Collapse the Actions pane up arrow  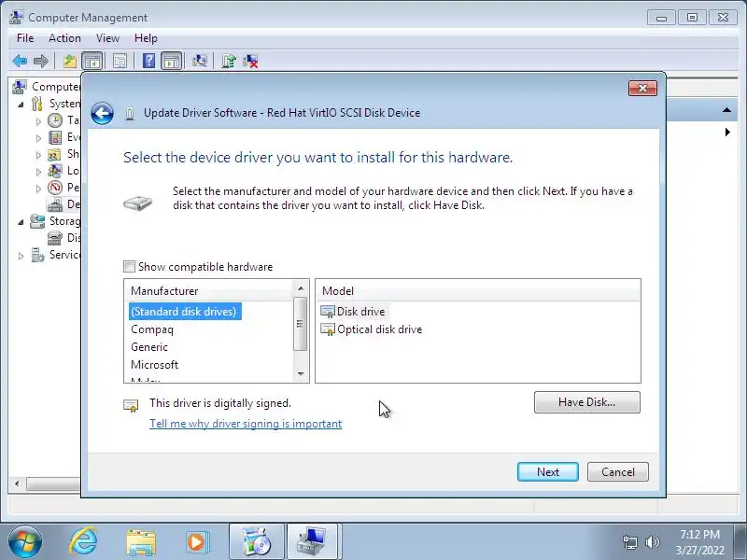(x=726, y=110)
